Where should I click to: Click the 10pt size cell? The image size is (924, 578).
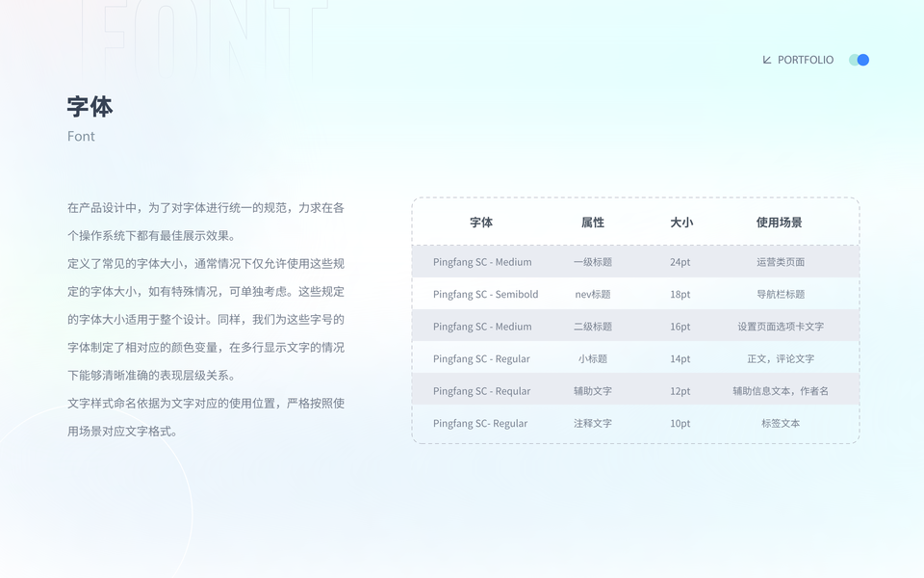[x=680, y=424]
